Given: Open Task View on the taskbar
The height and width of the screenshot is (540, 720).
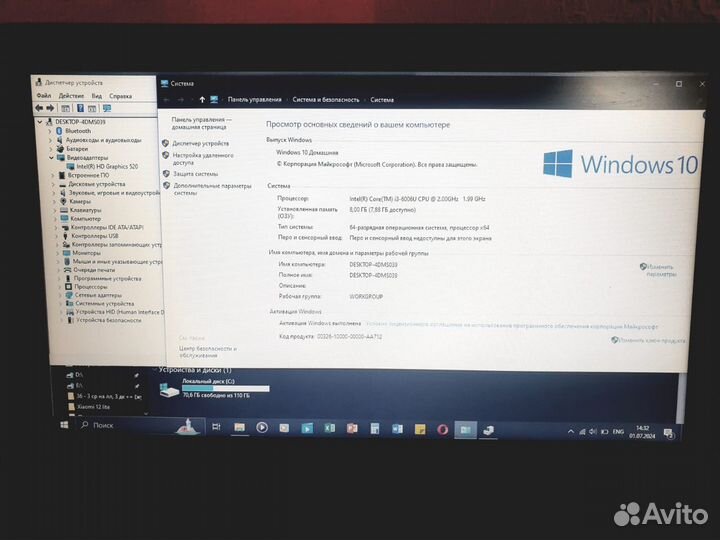Looking at the screenshot, I should pos(216,427).
